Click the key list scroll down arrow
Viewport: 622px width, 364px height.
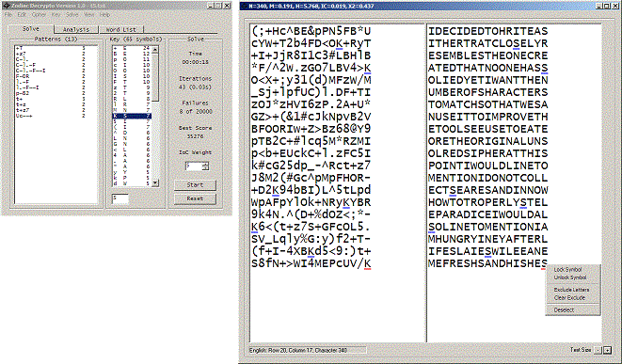[x=155, y=182]
